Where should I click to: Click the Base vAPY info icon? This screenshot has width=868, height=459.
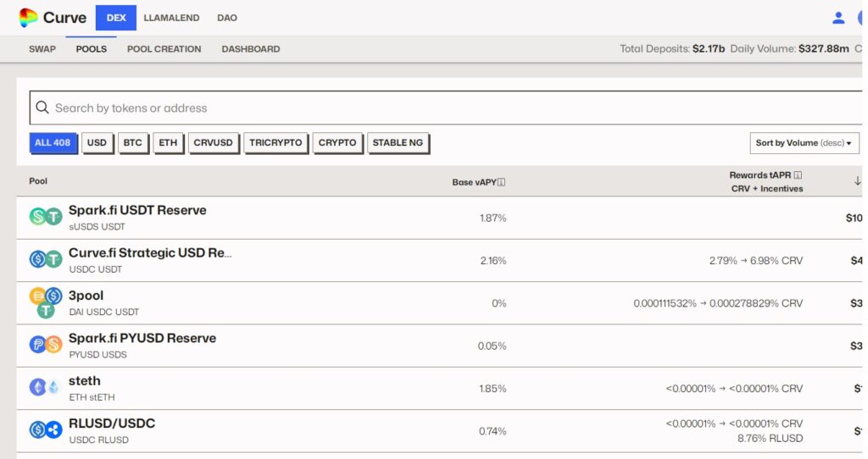click(502, 182)
